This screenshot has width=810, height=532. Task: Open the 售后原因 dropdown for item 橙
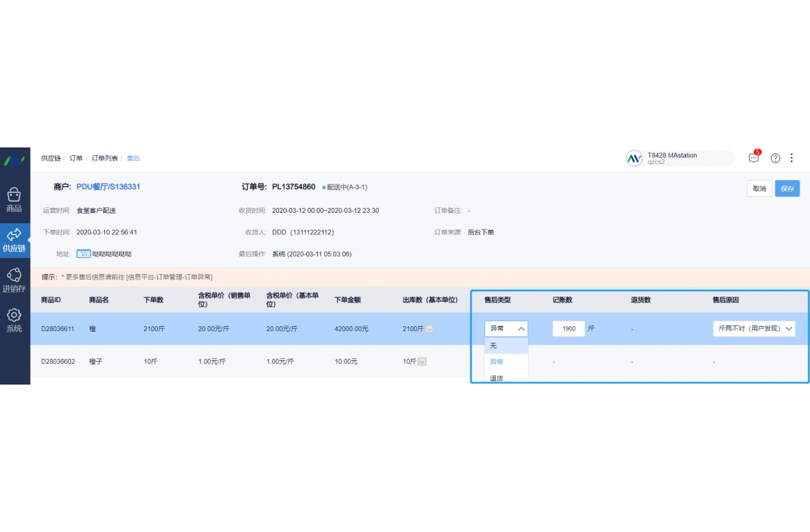[754, 328]
